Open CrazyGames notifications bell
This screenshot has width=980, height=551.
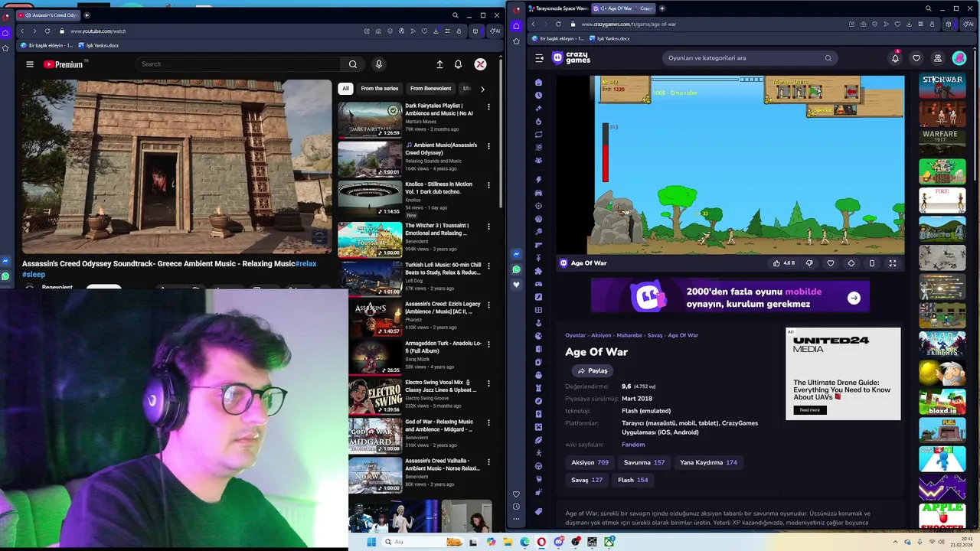click(x=895, y=58)
